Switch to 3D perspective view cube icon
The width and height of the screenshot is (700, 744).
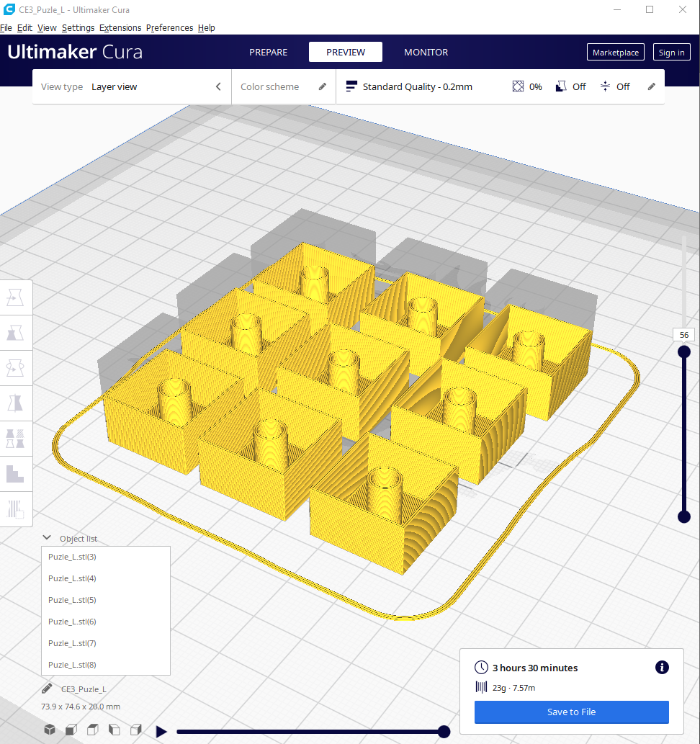pyautogui.click(x=50, y=730)
